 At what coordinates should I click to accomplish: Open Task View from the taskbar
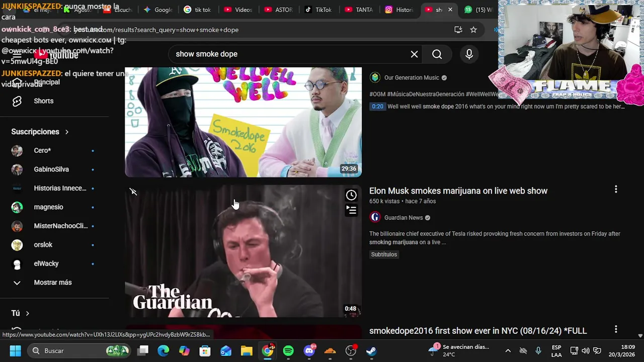coord(143,350)
